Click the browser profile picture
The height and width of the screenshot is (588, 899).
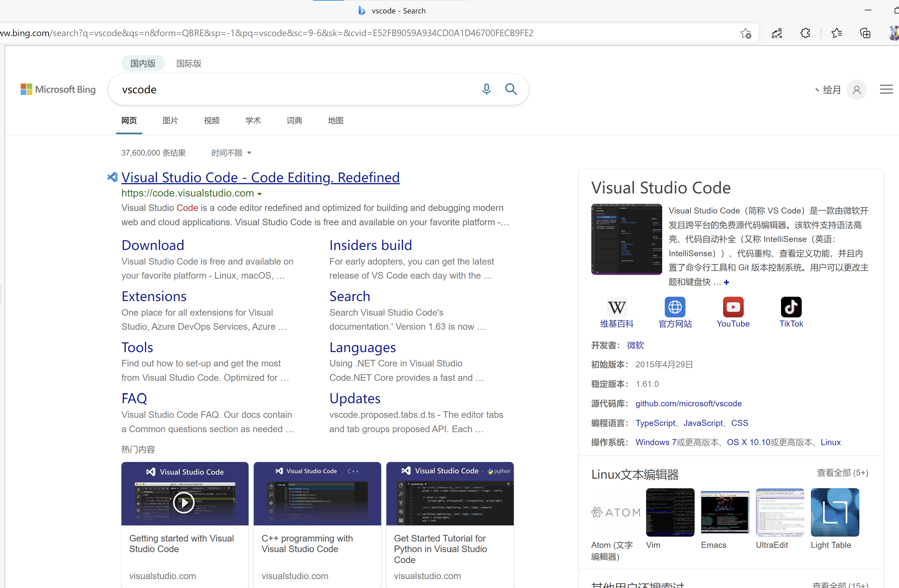click(x=894, y=33)
